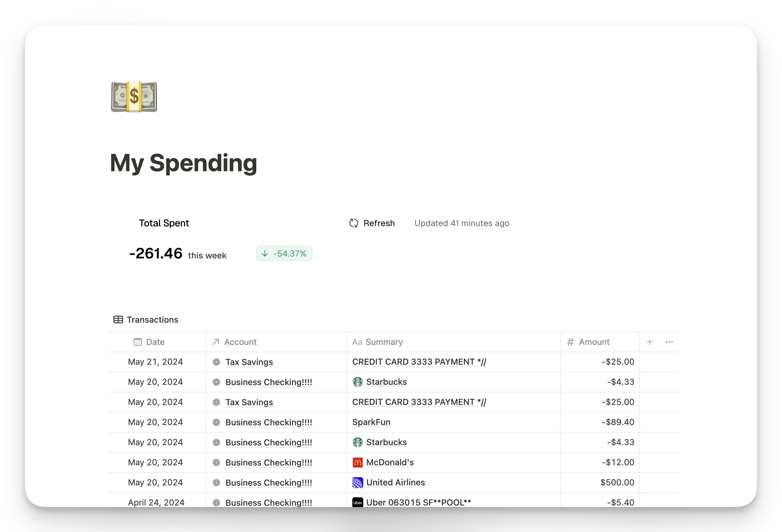Click the Transactions table view icon
Viewport: 782px width, 532px height.
[x=118, y=320]
